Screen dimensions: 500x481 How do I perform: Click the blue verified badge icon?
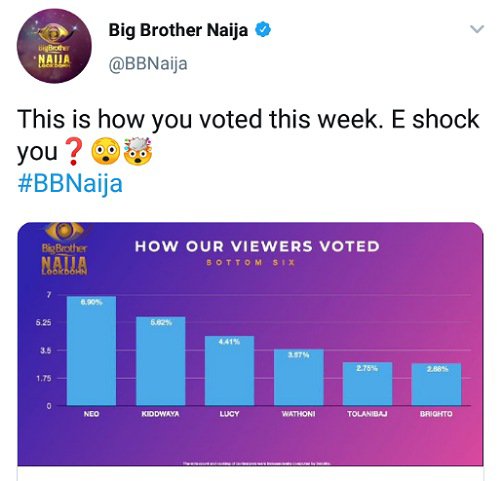tap(263, 30)
